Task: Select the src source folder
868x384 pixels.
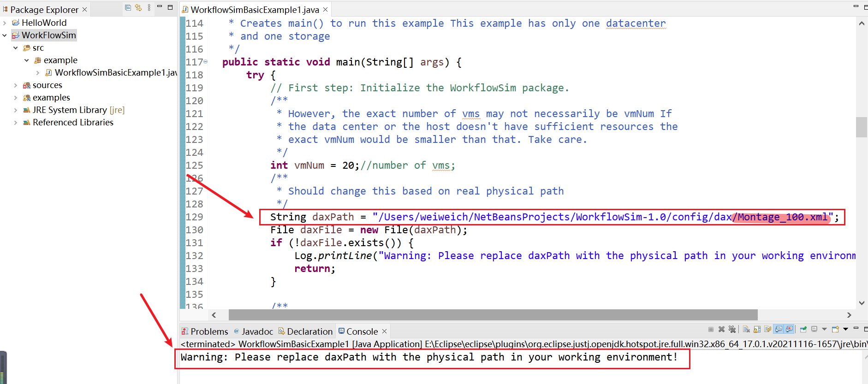Action: point(38,47)
